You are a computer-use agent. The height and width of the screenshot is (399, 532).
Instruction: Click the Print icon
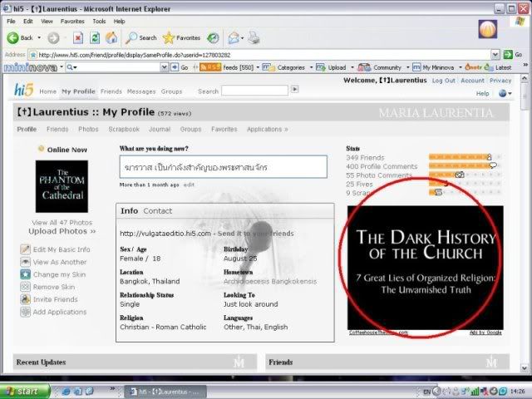[254, 37]
